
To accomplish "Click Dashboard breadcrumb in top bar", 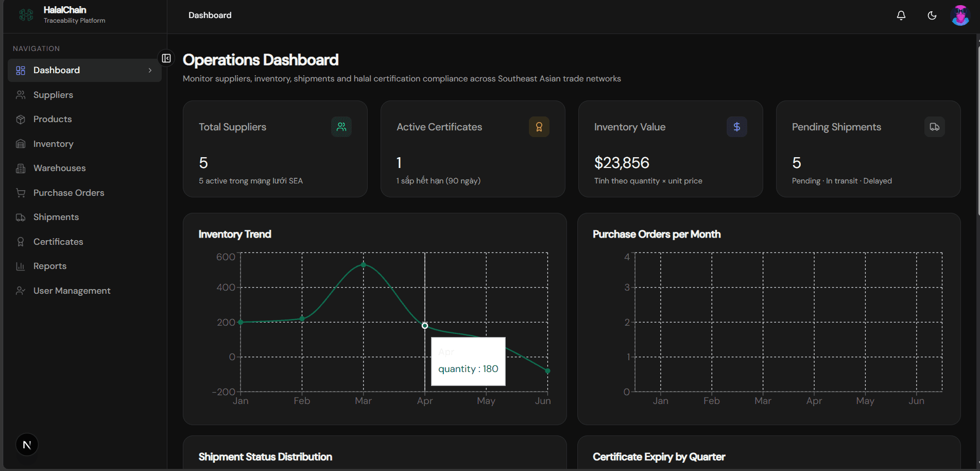I will click(210, 15).
